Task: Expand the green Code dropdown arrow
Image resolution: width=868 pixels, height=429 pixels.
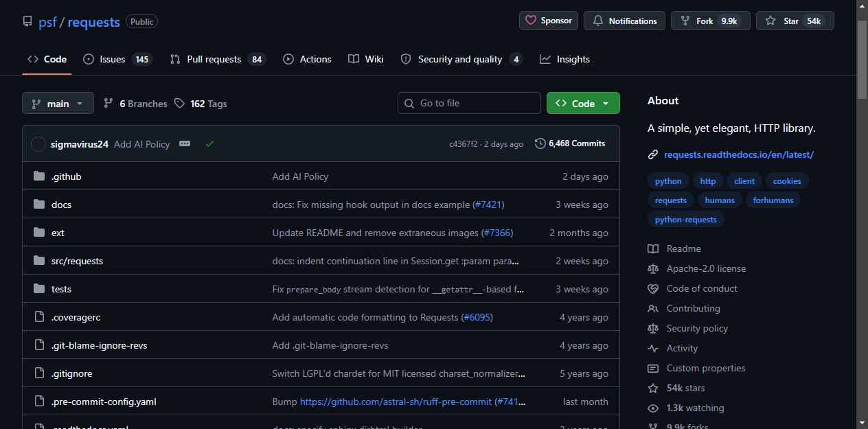Action: pyautogui.click(x=606, y=104)
